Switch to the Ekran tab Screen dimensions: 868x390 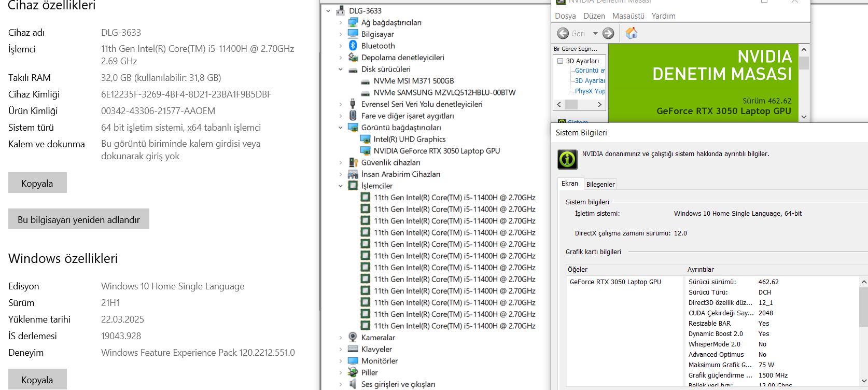point(570,184)
